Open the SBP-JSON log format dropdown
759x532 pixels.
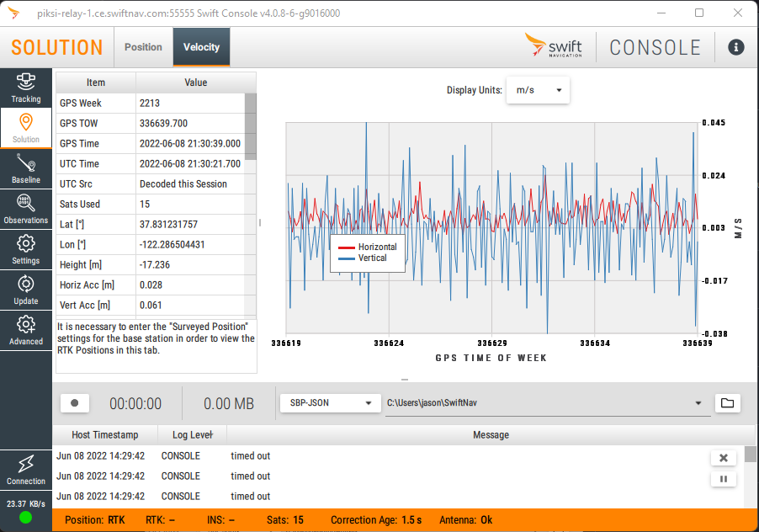pyautogui.click(x=330, y=402)
